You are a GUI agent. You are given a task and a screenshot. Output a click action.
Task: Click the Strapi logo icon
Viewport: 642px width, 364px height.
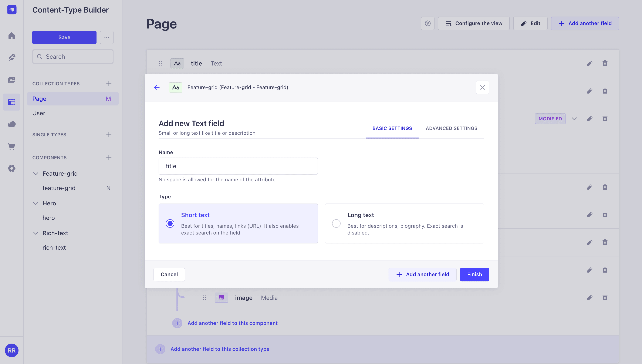(x=12, y=10)
